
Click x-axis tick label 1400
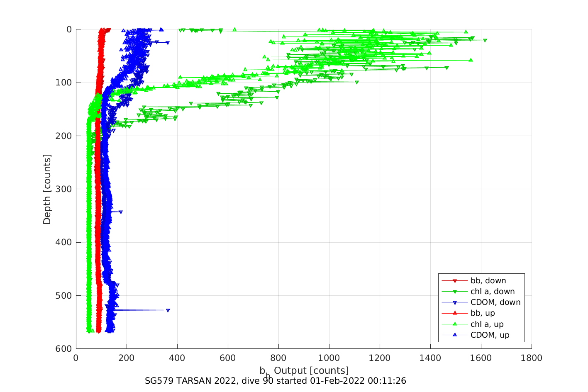430,358
